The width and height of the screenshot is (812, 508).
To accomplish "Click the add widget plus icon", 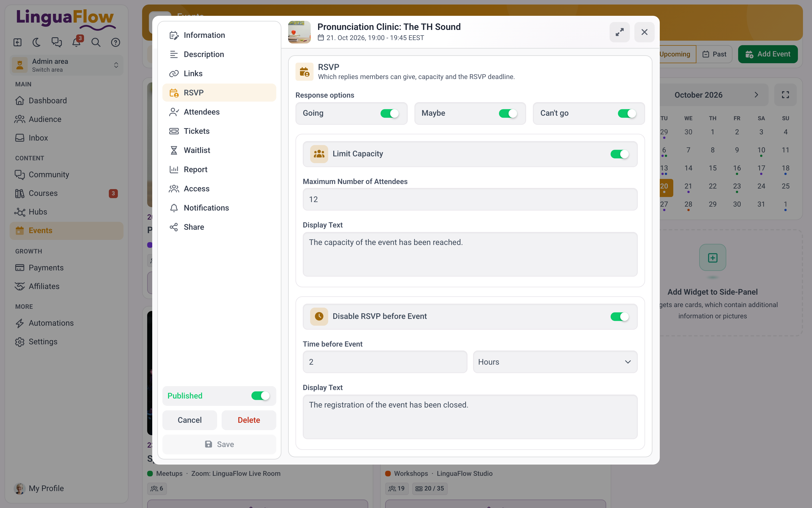I will tap(713, 258).
